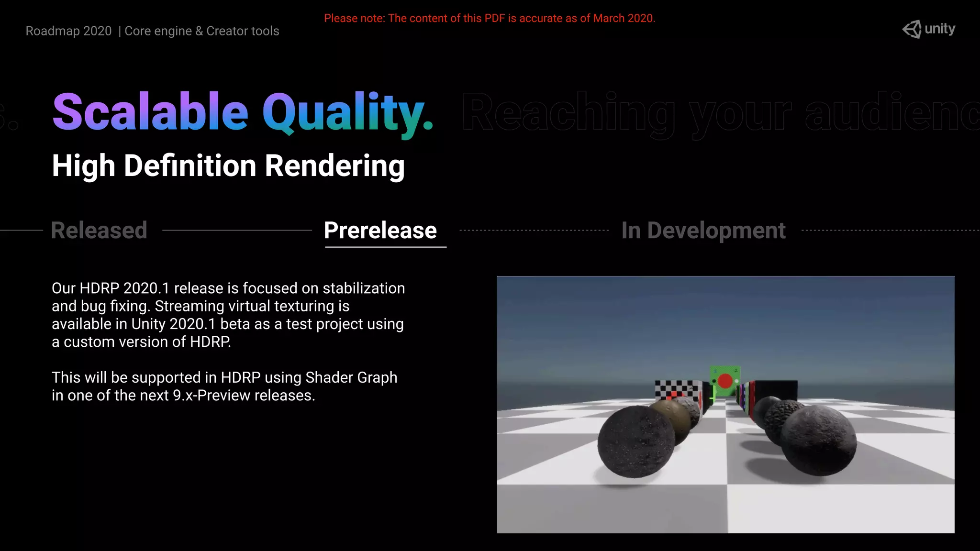Open the HDRP spheres demo thumbnail
980x551 pixels.
[x=725, y=405]
